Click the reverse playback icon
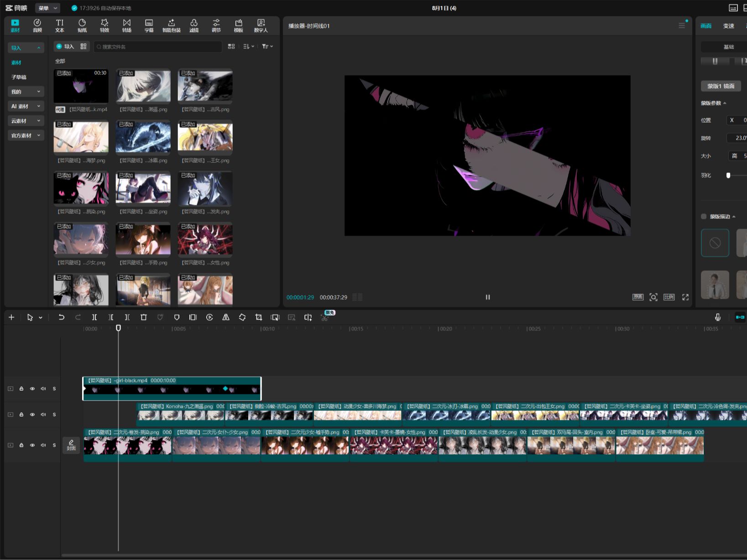Viewport: 747px width, 560px height. (209, 317)
